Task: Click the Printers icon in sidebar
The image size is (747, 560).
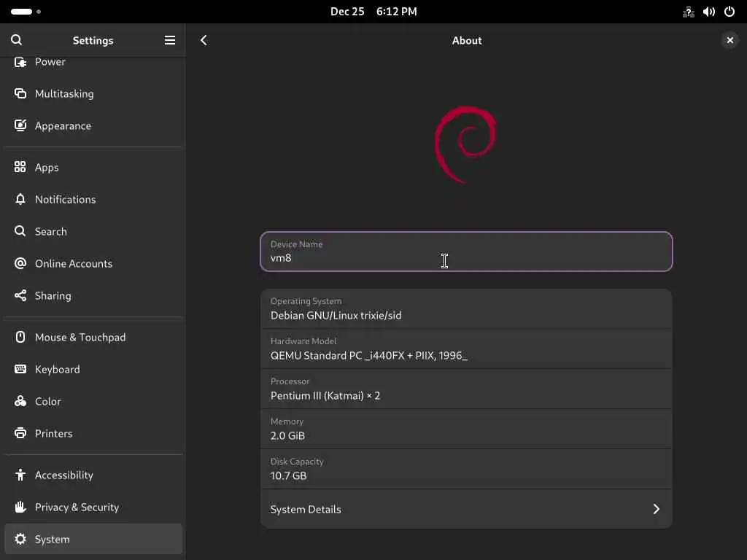Action: pos(20,433)
